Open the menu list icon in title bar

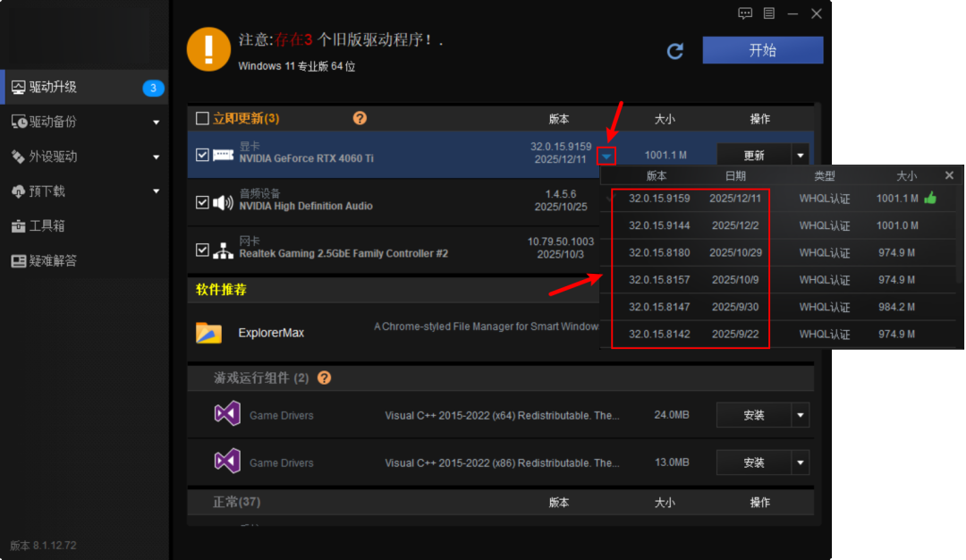click(x=769, y=13)
